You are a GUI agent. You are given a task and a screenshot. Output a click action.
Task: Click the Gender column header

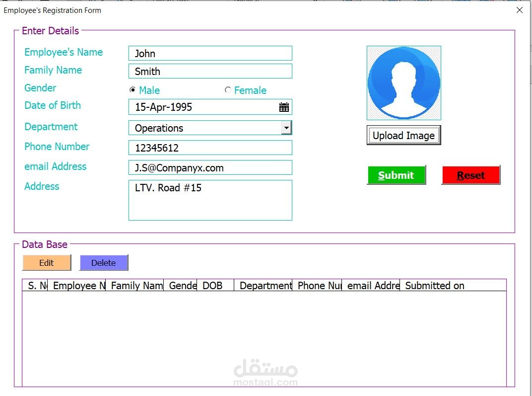pos(180,286)
